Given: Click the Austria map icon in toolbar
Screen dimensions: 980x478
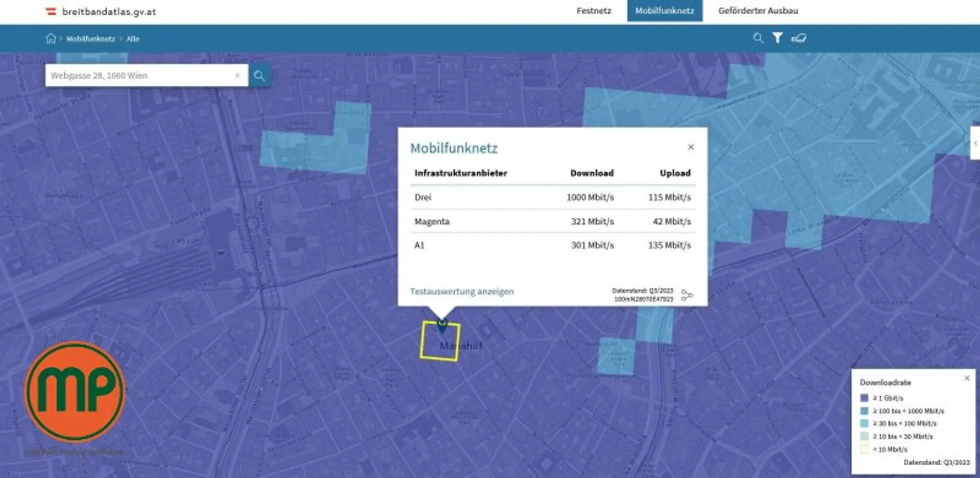Looking at the screenshot, I should pos(799,38).
